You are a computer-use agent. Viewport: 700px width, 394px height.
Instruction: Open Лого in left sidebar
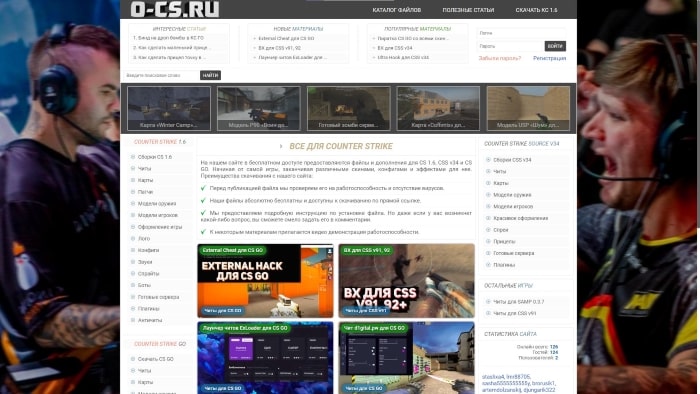[144, 239]
